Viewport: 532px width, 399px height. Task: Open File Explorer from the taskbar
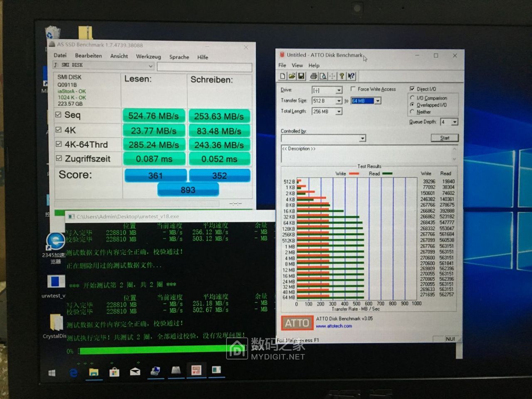click(x=94, y=372)
